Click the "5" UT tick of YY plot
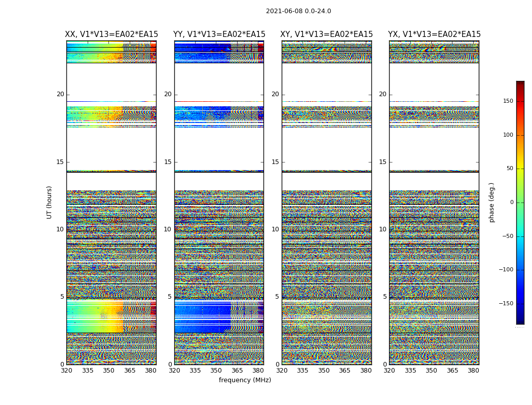 [170, 297]
